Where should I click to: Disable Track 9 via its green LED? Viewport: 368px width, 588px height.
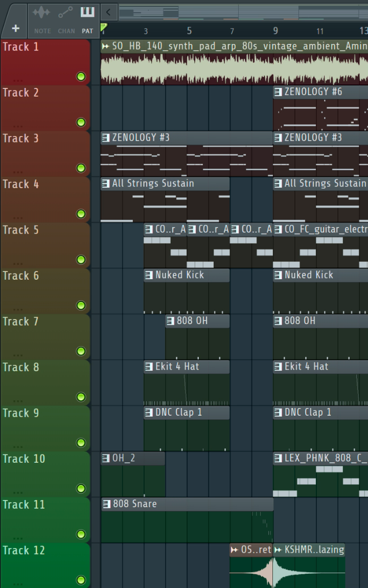(81, 442)
